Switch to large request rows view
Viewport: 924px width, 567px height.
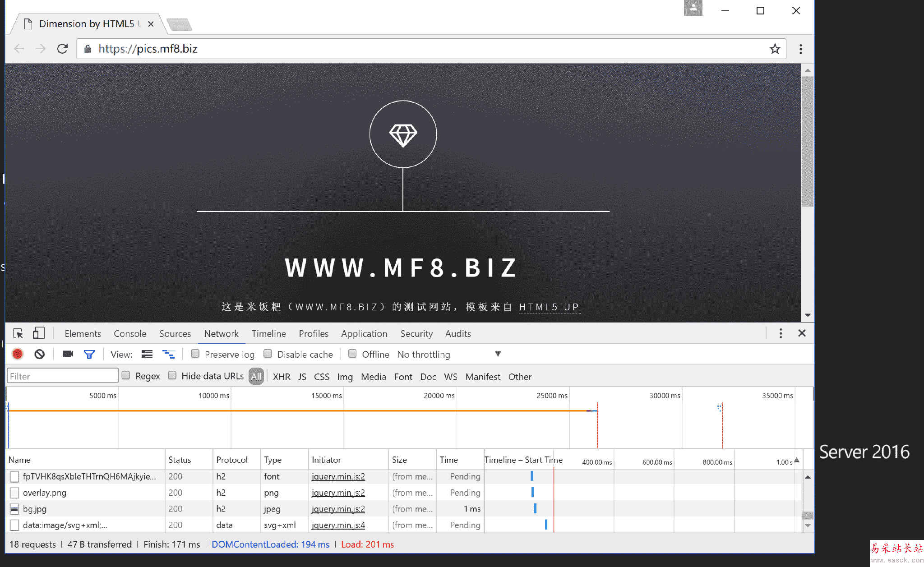coord(147,354)
